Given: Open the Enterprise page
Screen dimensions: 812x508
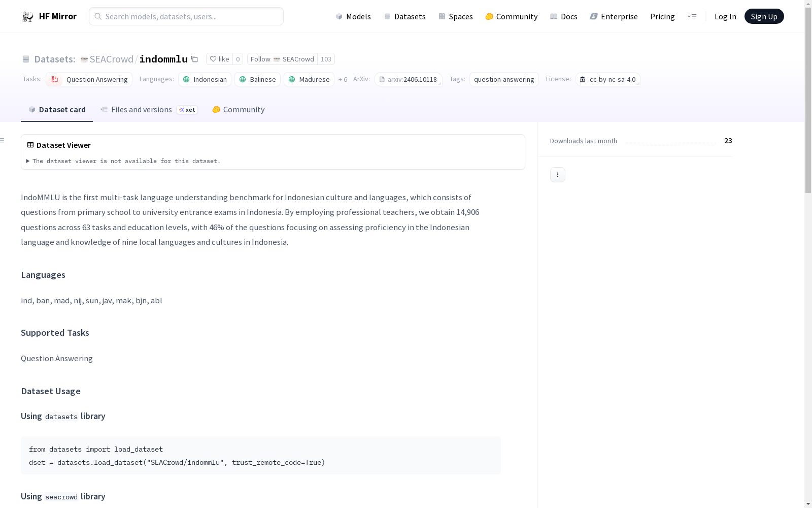Looking at the screenshot, I should (x=614, y=16).
